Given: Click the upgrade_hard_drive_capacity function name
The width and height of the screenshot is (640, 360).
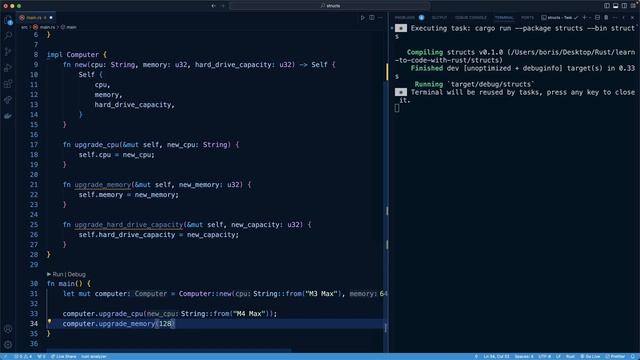Looking at the screenshot, I should tap(129, 224).
